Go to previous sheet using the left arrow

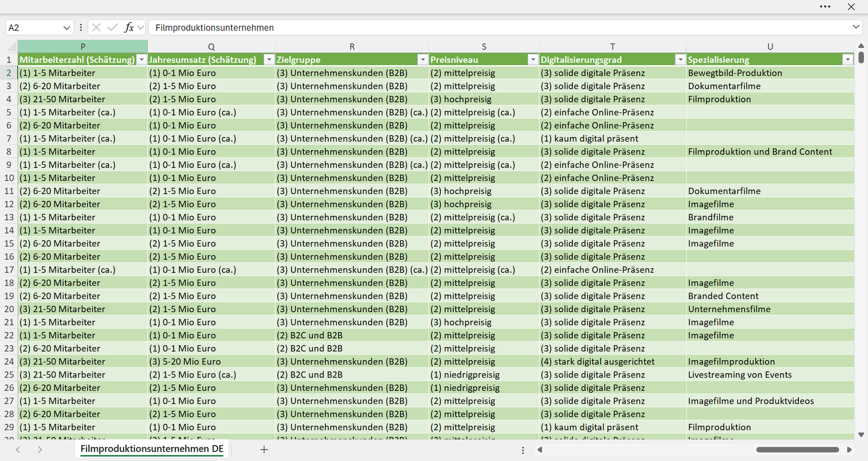[x=18, y=449]
